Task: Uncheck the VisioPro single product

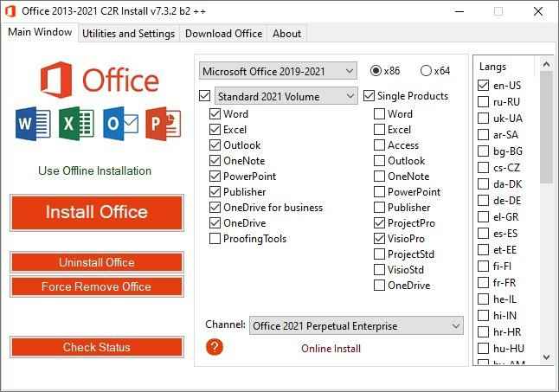Action: pos(380,239)
